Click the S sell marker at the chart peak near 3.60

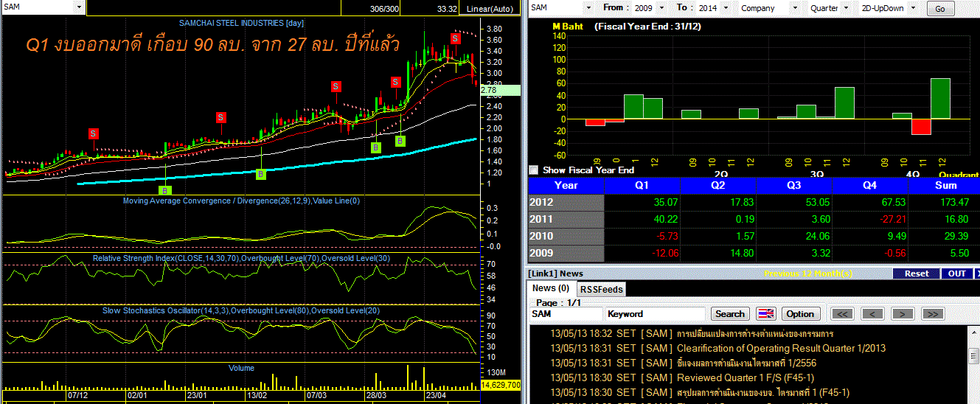(x=456, y=38)
